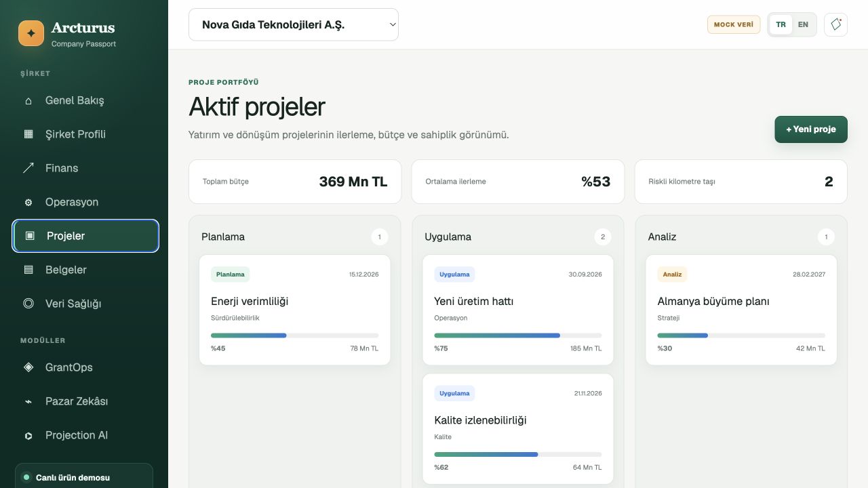Open the Belgeler menu item

85,270
